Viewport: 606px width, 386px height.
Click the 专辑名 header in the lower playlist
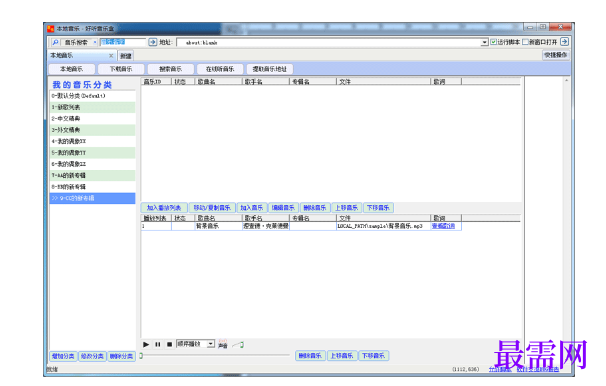(x=313, y=218)
